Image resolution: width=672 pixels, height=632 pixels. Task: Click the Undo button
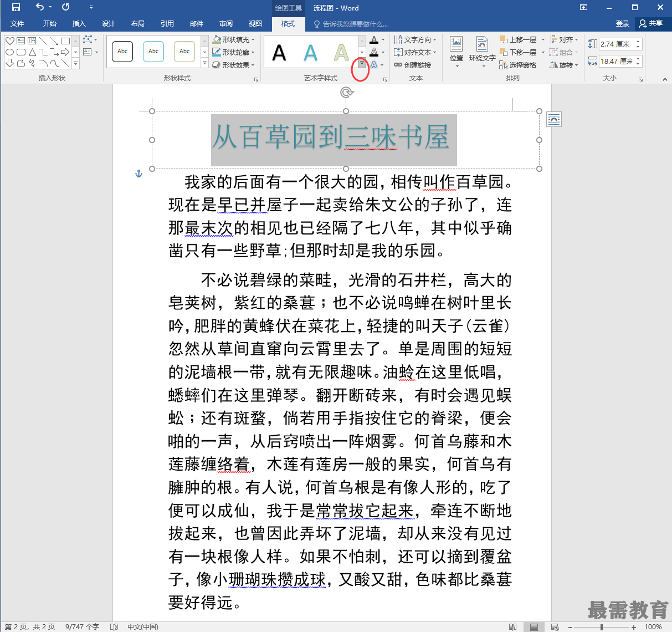click(x=39, y=7)
